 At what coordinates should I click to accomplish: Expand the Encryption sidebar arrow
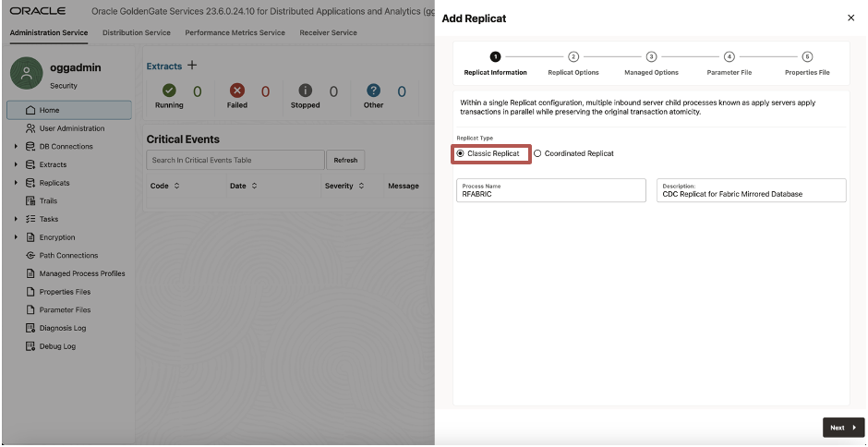pyautogui.click(x=18, y=237)
